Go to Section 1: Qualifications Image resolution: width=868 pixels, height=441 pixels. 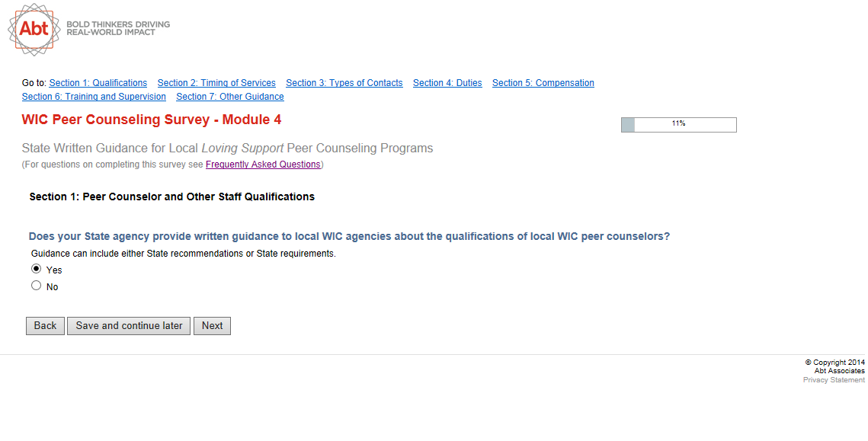click(98, 83)
